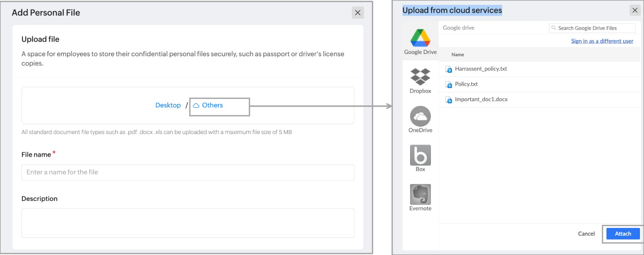Viewport: 644px width, 255px height.
Task: Click inside the Description text area
Action: tap(188, 223)
